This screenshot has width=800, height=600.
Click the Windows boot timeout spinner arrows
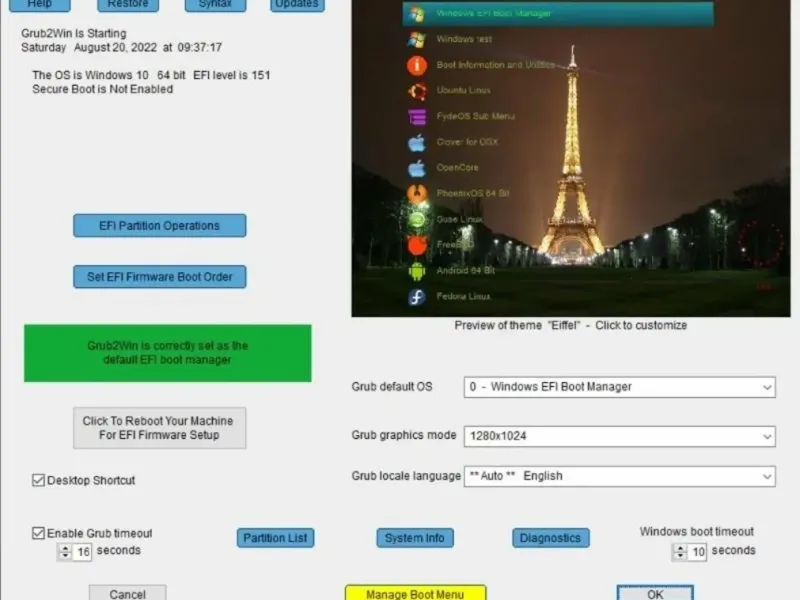tap(680, 552)
